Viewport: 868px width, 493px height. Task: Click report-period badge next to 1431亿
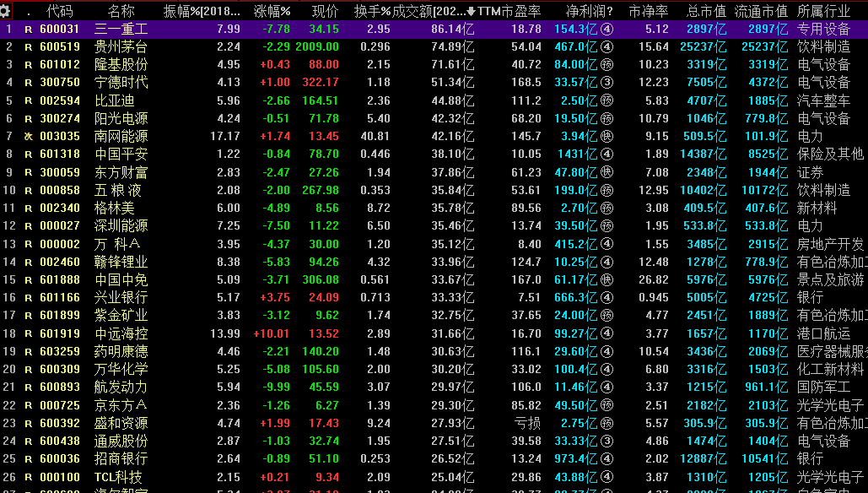[x=607, y=154]
